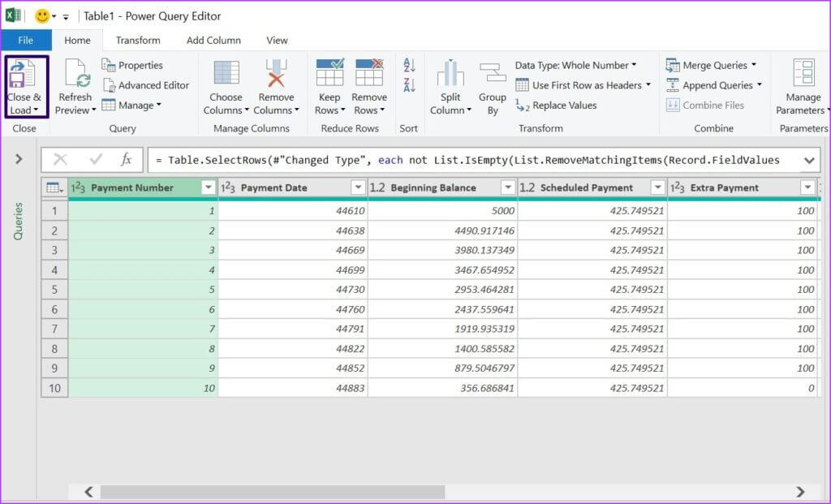The image size is (831, 504).
Task: Switch to the View tab
Action: point(277,41)
